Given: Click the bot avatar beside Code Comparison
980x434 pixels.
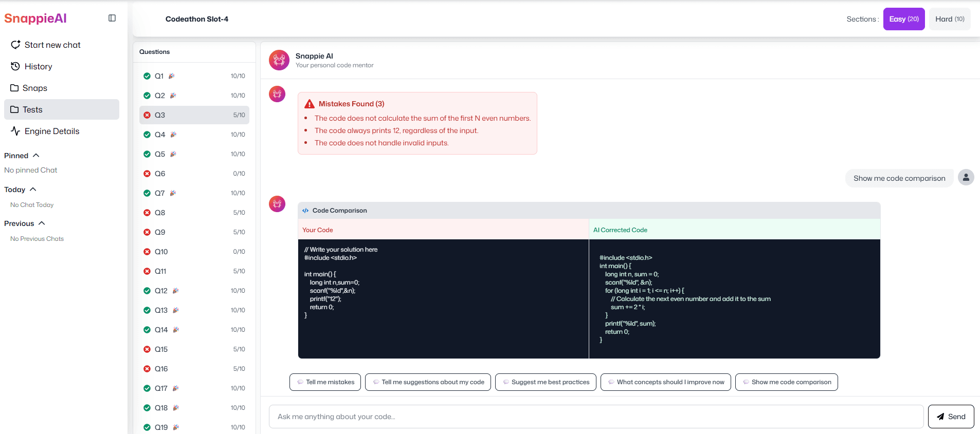Looking at the screenshot, I should tap(277, 204).
